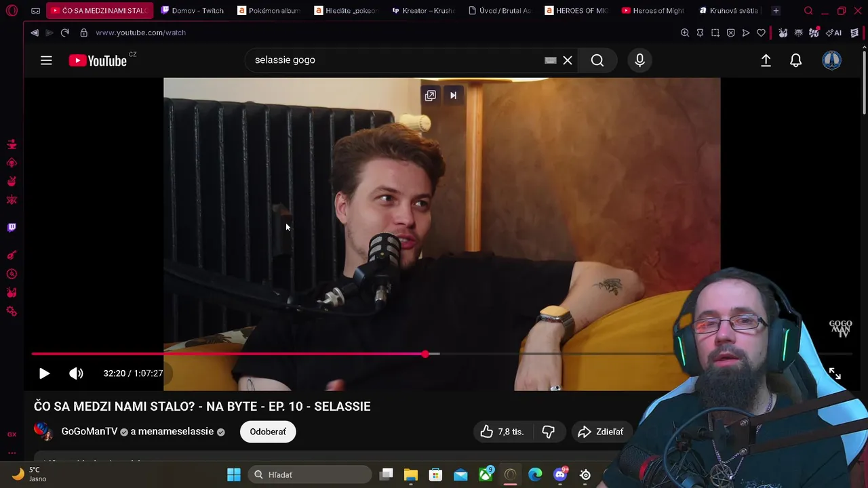The image size is (868, 488).
Task: Switch to the Hledáte pokeon tab
Action: 347,11
